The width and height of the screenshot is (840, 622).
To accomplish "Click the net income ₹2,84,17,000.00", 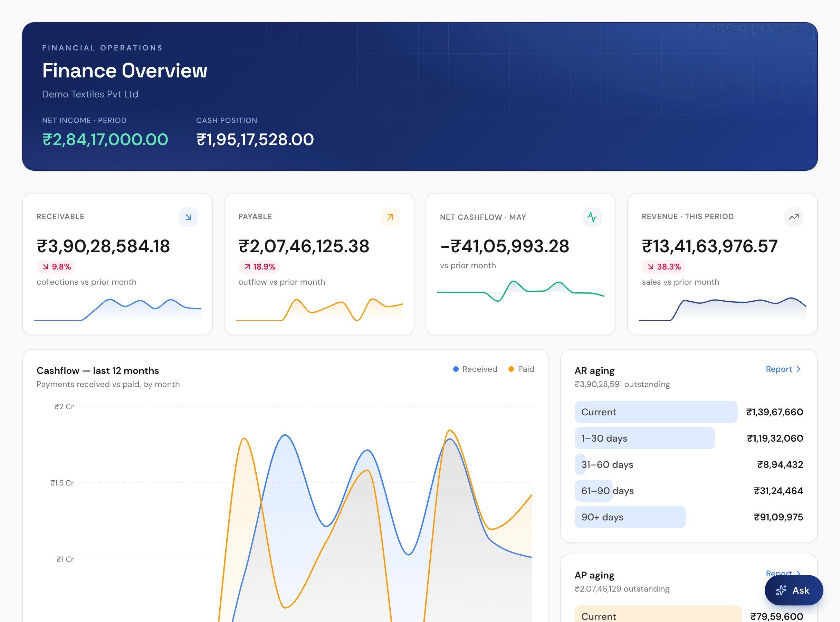I will pos(105,140).
